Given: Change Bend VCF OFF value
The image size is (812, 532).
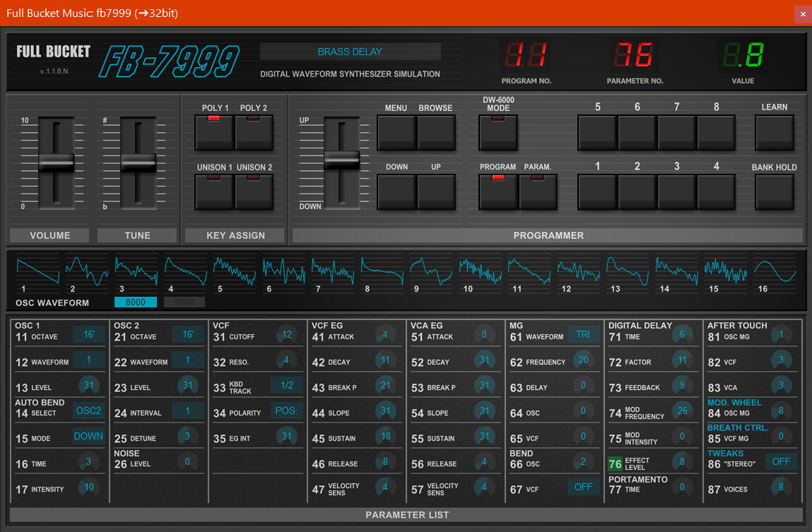Looking at the screenshot, I should pyautogui.click(x=583, y=487).
